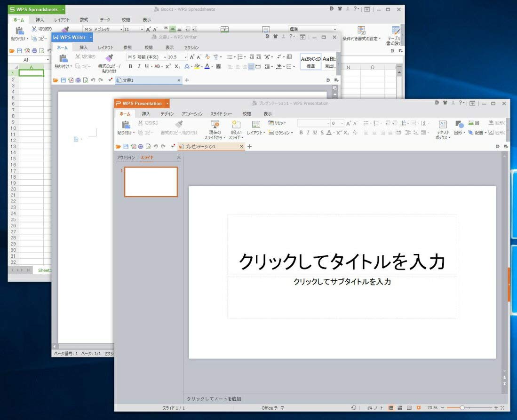Click the print icon in Writer quick toolbar
517x420 pixels.
click(x=78, y=80)
